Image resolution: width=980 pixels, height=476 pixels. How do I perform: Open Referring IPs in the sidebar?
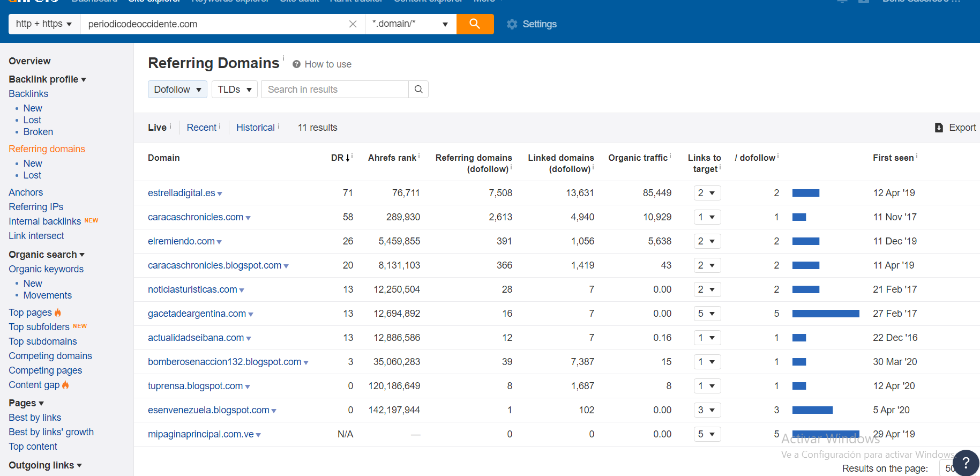(x=36, y=207)
